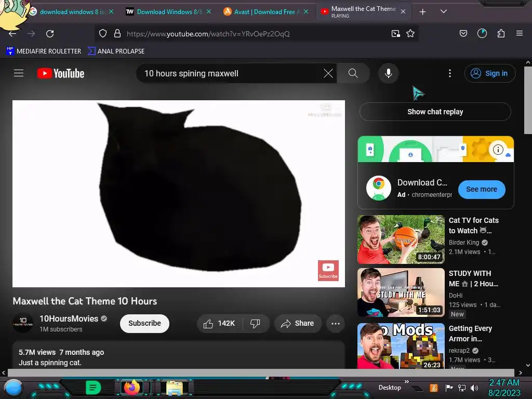Click See more on the Chrome ad
Viewport: 532px width, 399px height.
click(x=482, y=189)
